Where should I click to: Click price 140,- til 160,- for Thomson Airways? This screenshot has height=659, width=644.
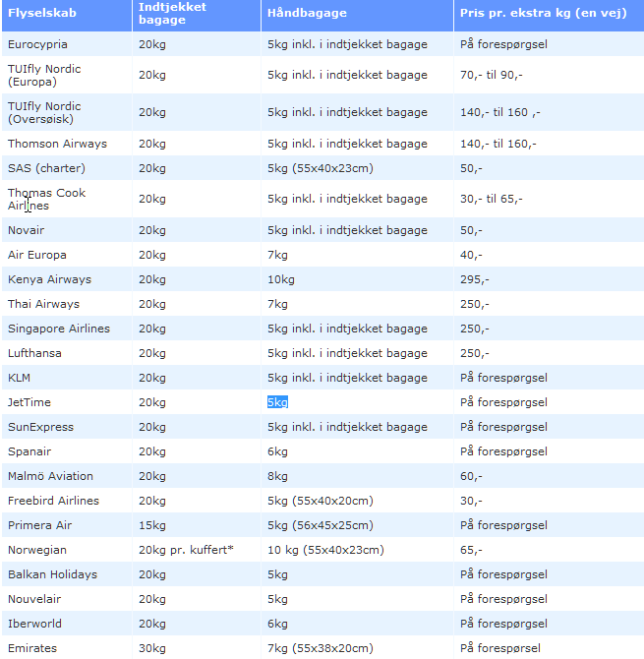(x=498, y=144)
